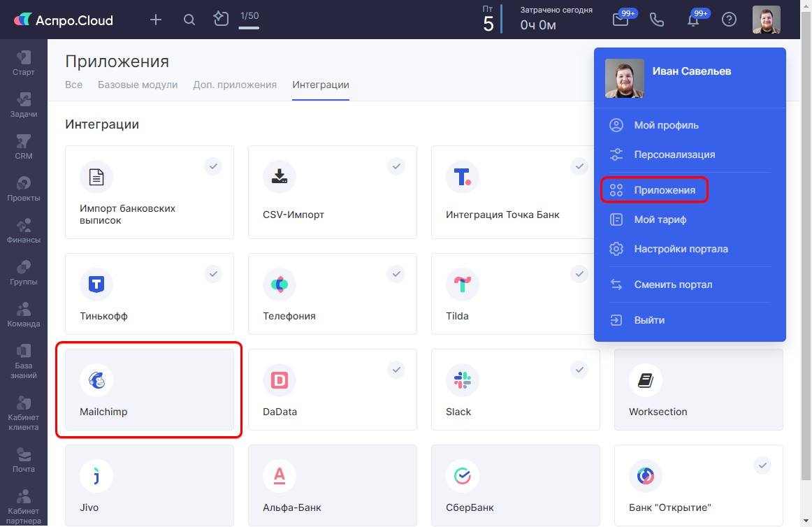The height and width of the screenshot is (527, 812).
Task: Open the mail envelope notifications icon
Action: coord(621,20)
